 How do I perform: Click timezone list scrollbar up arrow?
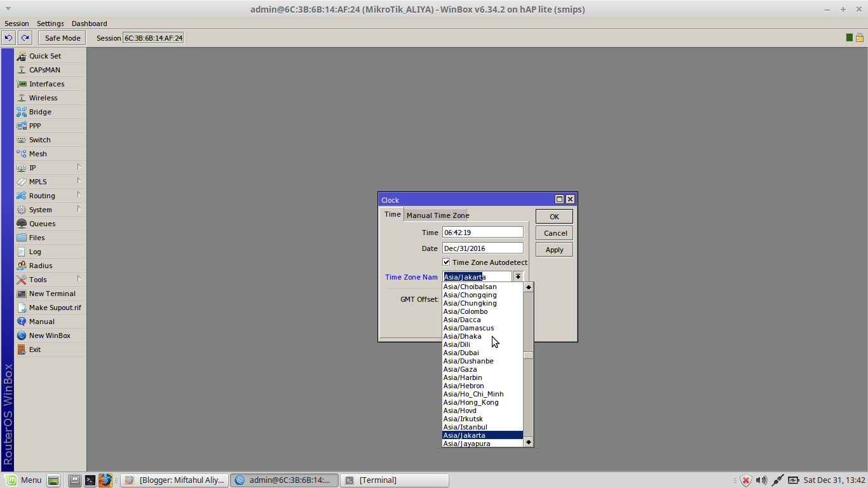pos(529,287)
